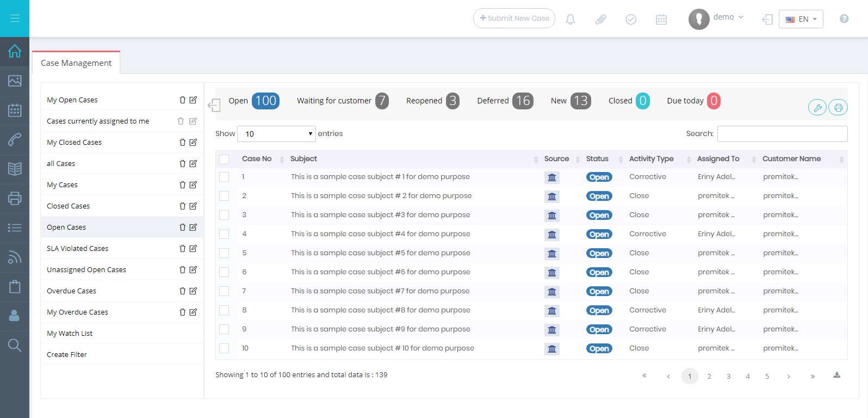
Task: Open the user sidebar icon
Action: pyautogui.click(x=15, y=316)
